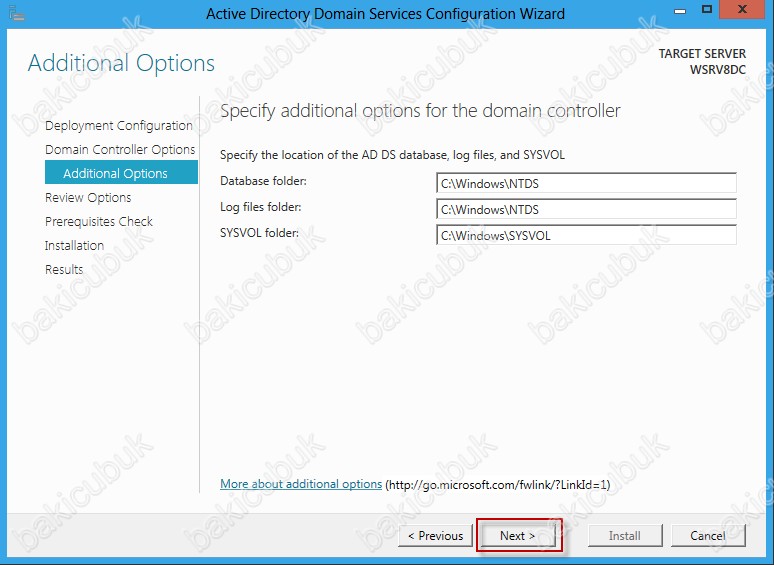Select Installation step in sidebar
The height and width of the screenshot is (565, 774).
[74, 246]
